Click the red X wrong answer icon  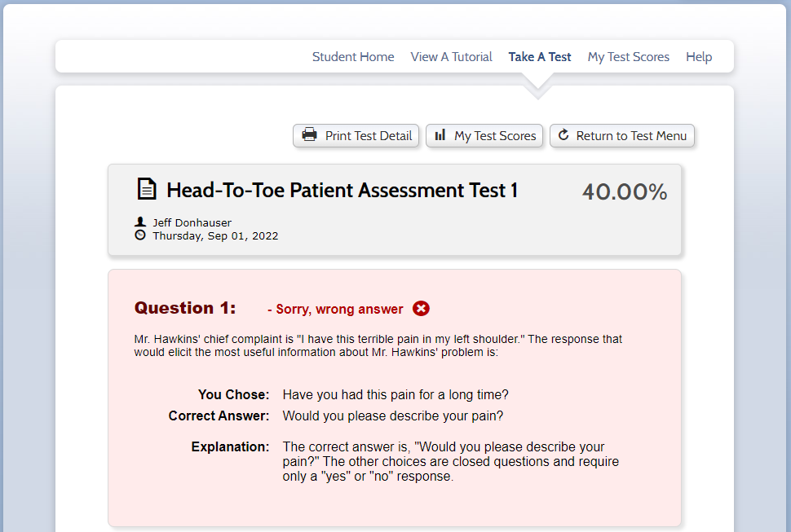[x=421, y=309]
